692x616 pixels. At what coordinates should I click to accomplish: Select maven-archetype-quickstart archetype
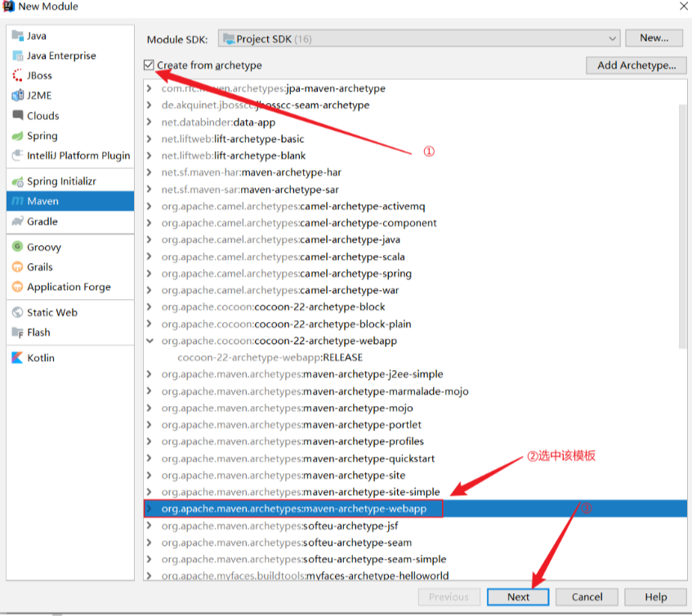click(x=298, y=458)
